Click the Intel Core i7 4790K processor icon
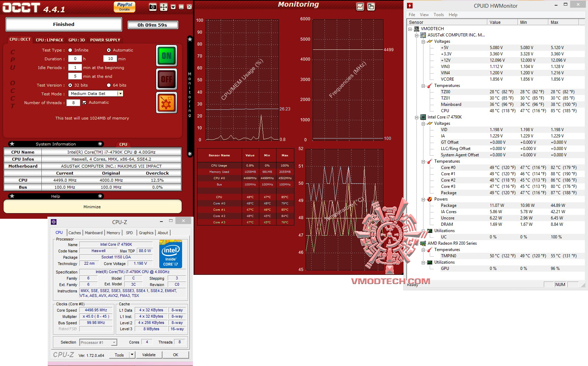The image size is (588, 366). [x=423, y=117]
